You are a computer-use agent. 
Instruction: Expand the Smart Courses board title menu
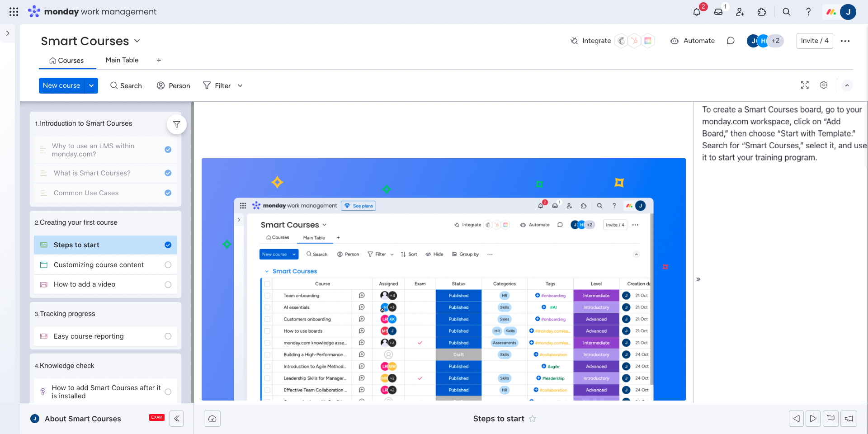137,41
